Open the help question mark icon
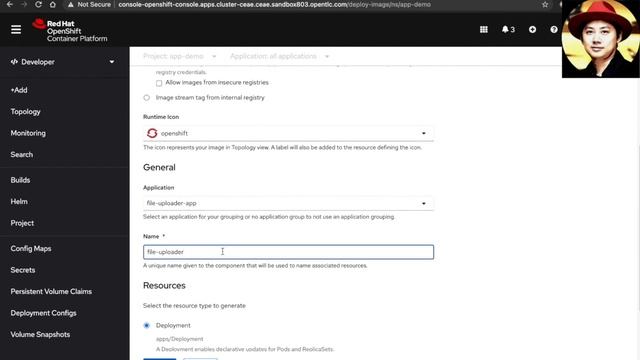Image resolution: width=640 pixels, height=360 pixels. click(x=554, y=29)
